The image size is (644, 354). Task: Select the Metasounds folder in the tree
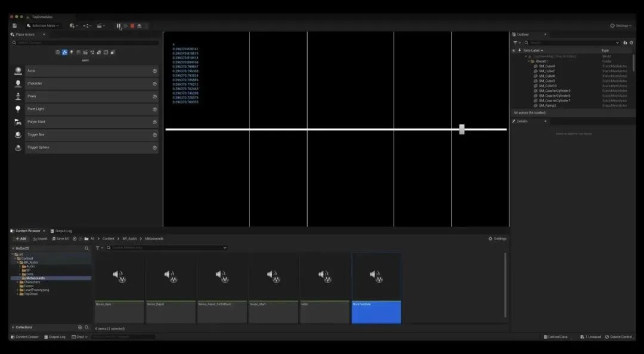(35, 278)
